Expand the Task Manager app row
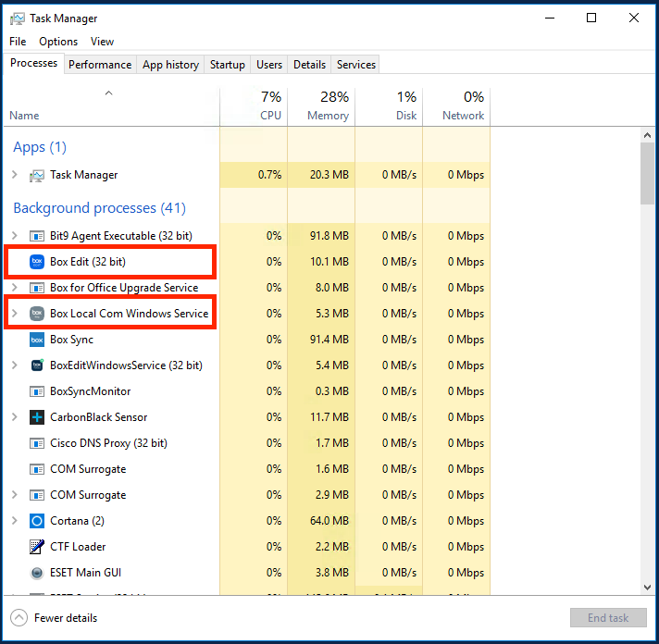This screenshot has width=659, height=644. pyautogui.click(x=15, y=175)
